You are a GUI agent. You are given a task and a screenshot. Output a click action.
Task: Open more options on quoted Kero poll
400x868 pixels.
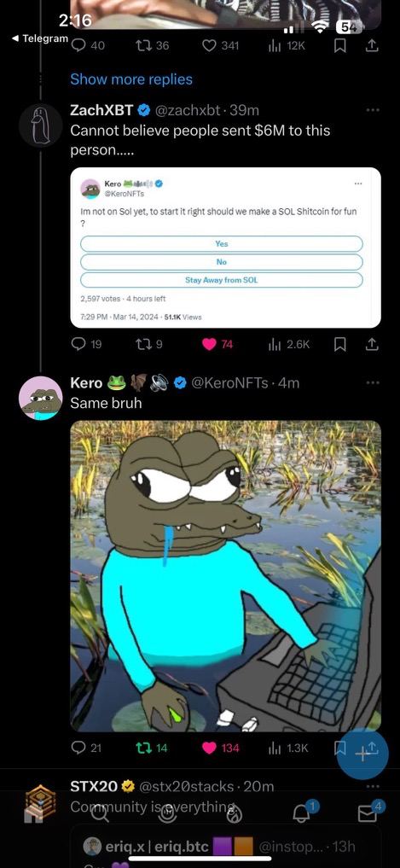[358, 184]
